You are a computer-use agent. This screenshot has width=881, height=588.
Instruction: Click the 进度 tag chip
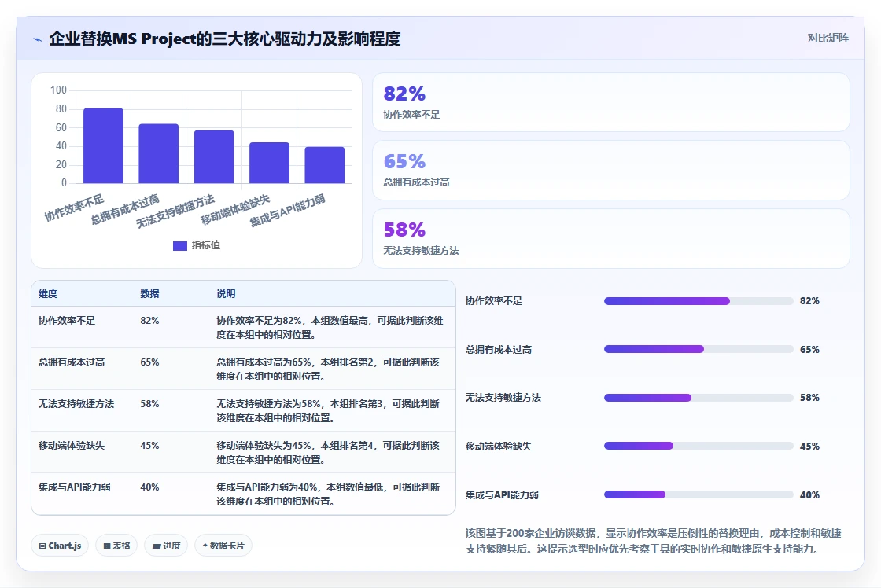tap(166, 546)
